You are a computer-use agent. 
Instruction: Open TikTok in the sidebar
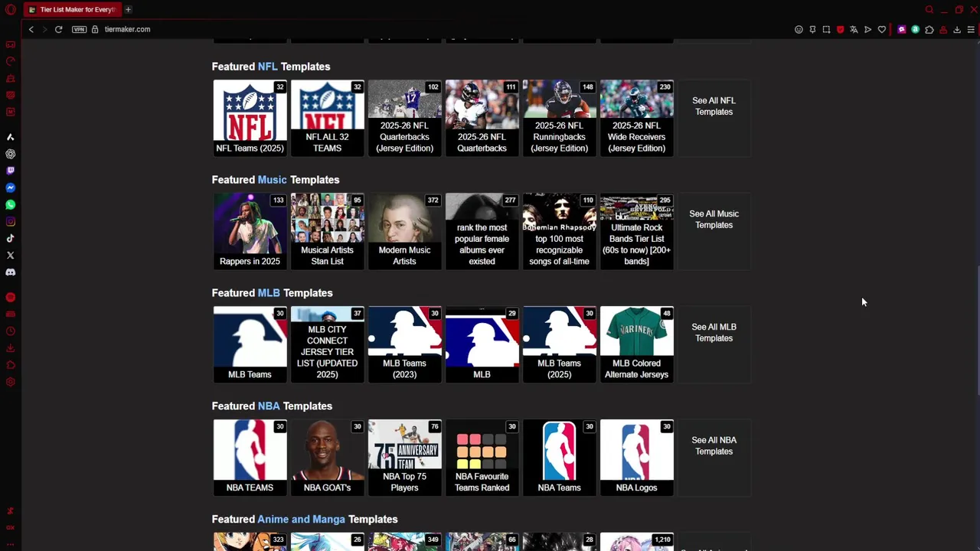(11, 238)
